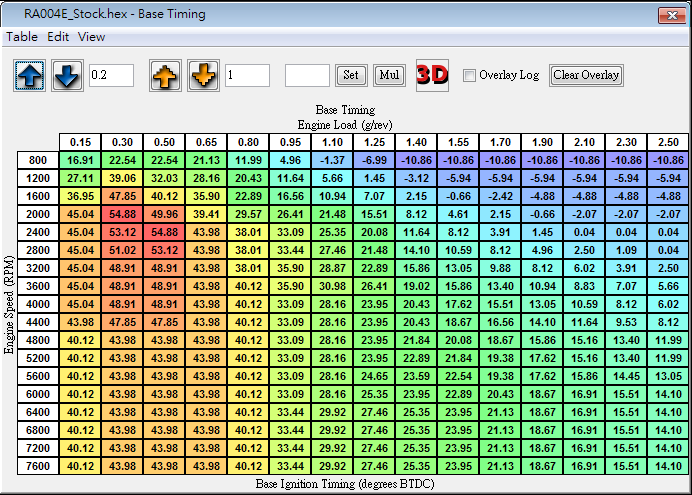Select cell 47.85 in the 1600 RPM row
Viewport: 692px width, 495px height.
pyautogui.click(x=122, y=196)
